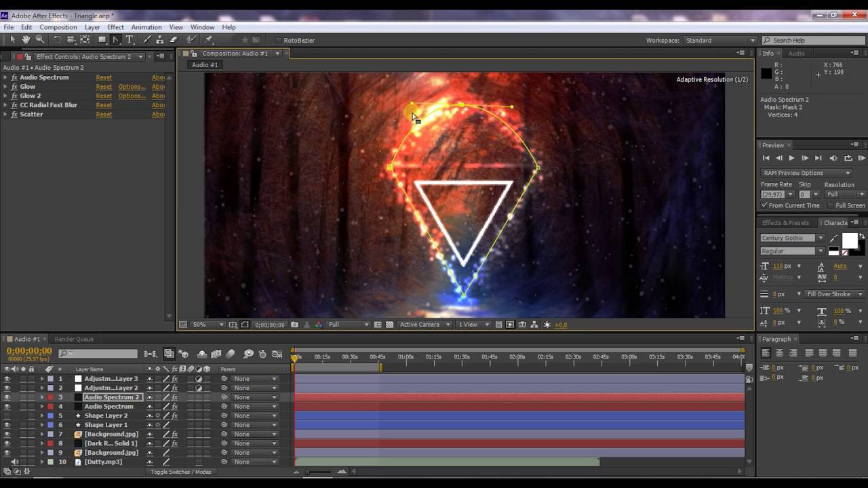Screen dimensions: 868x488
Task: Reset the Scatter effect
Action: (104, 114)
